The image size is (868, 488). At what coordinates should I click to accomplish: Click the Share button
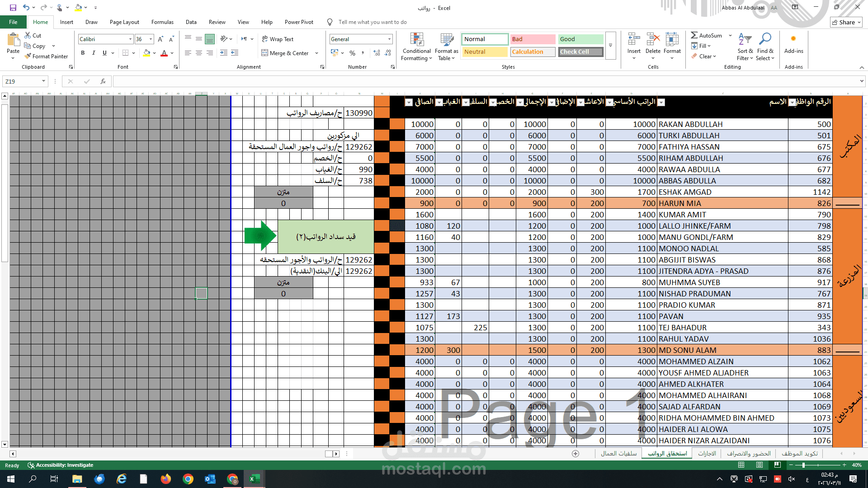coord(846,22)
